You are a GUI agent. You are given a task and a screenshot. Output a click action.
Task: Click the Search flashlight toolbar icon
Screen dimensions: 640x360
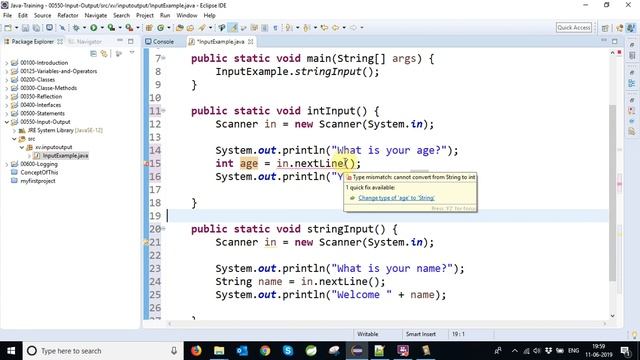coord(202,28)
